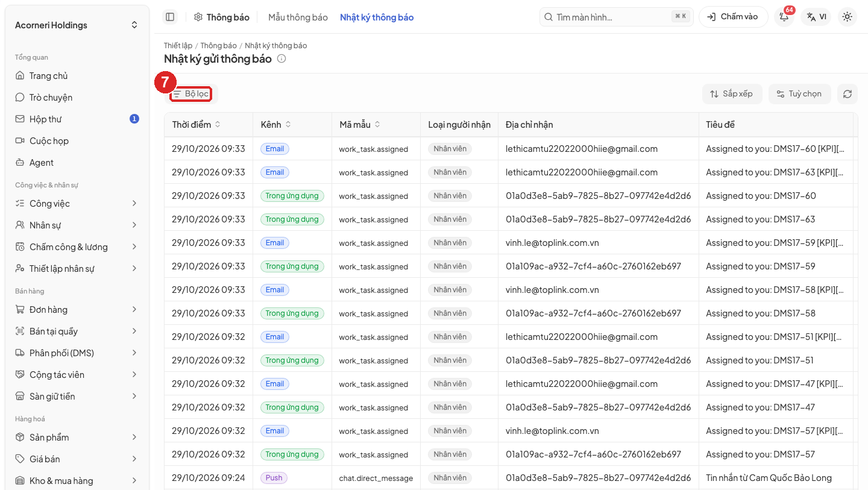Expand the Kho & mua hàng menu
Viewport: 868px width, 490px height.
(x=77, y=481)
